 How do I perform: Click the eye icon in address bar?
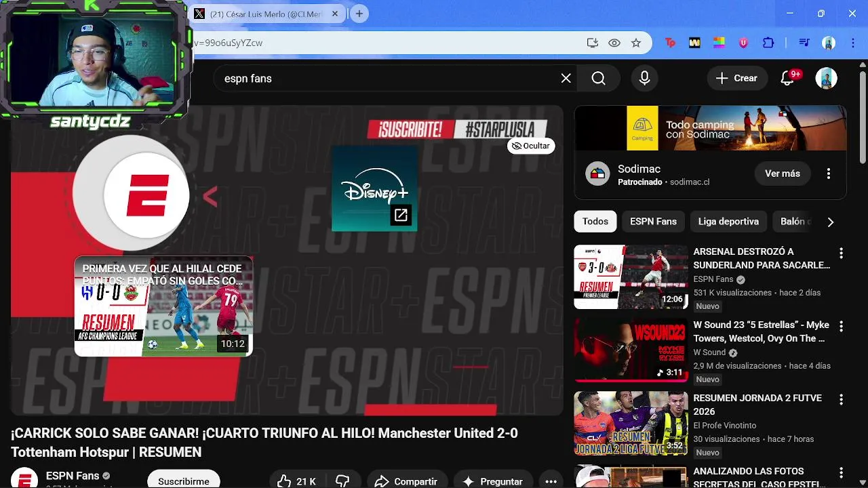pos(614,43)
